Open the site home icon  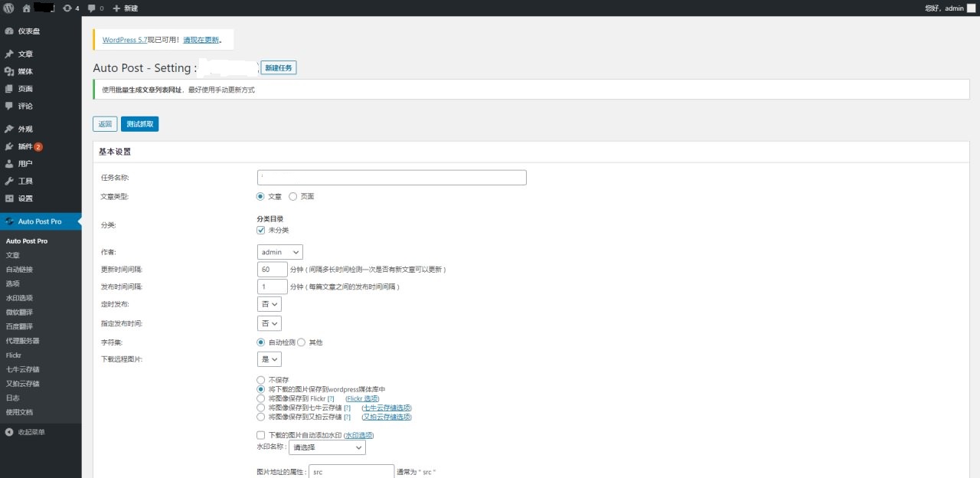pos(27,8)
